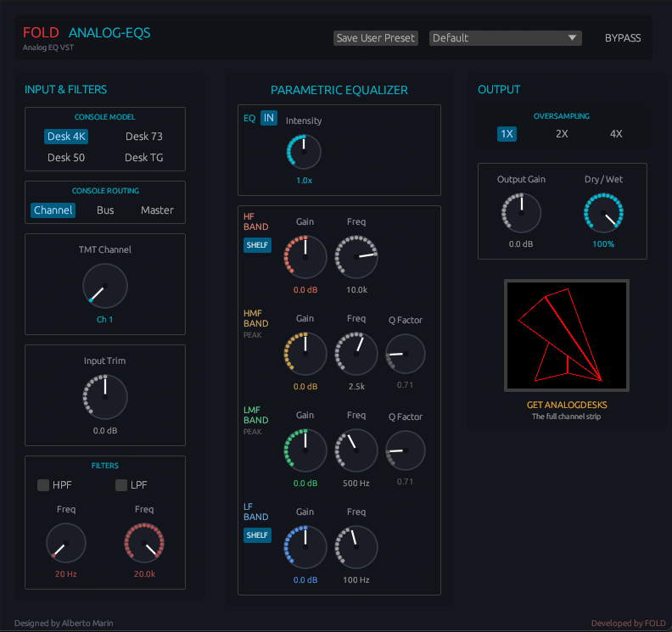This screenshot has width=672, height=632.
Task: Click the 20.0k LPF value
Action: 144,574
